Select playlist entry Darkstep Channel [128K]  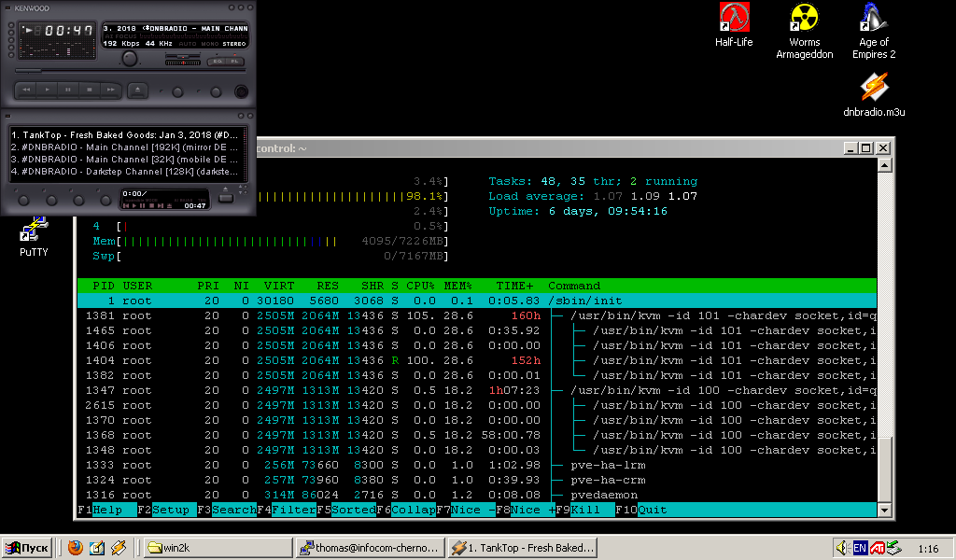124,172
